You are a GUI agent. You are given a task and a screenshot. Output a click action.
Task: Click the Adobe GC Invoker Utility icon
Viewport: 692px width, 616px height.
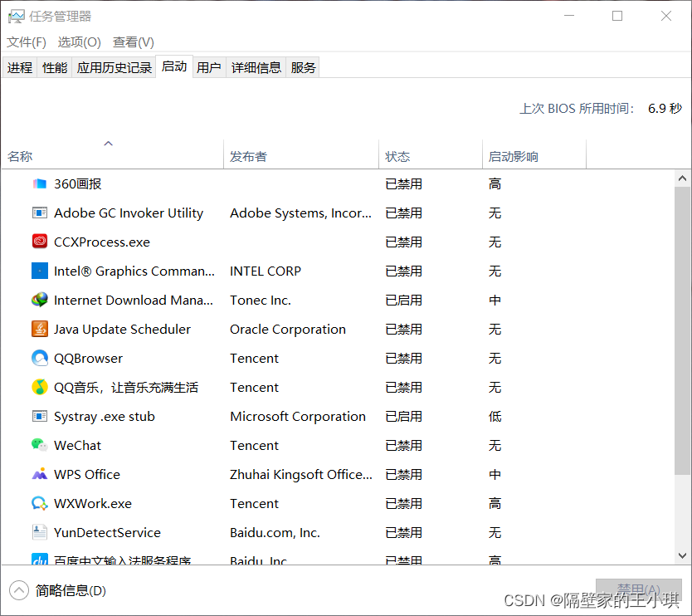pyautogui.click(x=40, y=213)
